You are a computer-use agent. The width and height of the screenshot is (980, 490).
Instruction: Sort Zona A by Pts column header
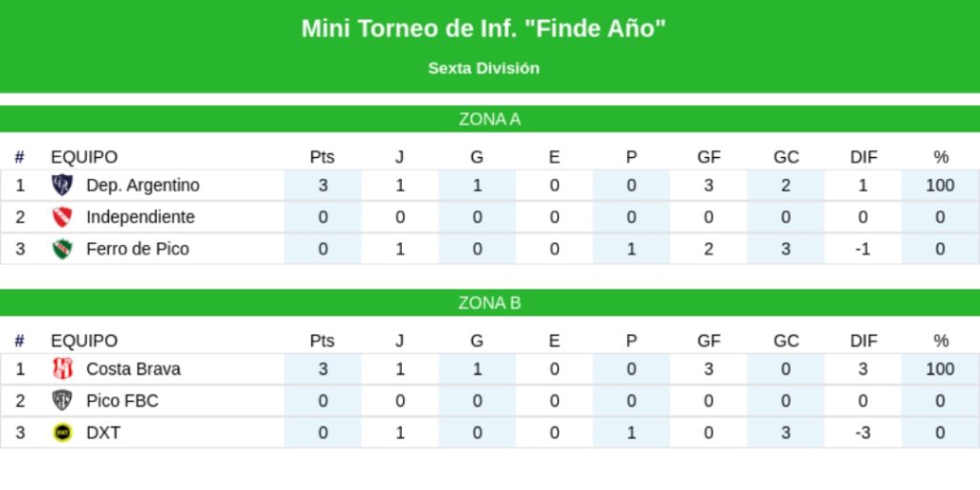coord(323,157)
